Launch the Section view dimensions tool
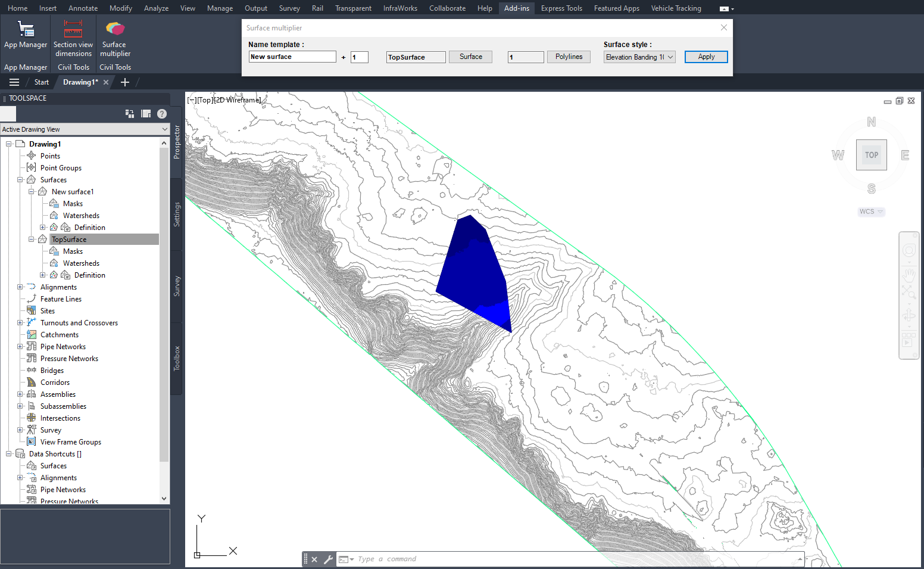The image size is (924, 569). [x=73, y=39]
